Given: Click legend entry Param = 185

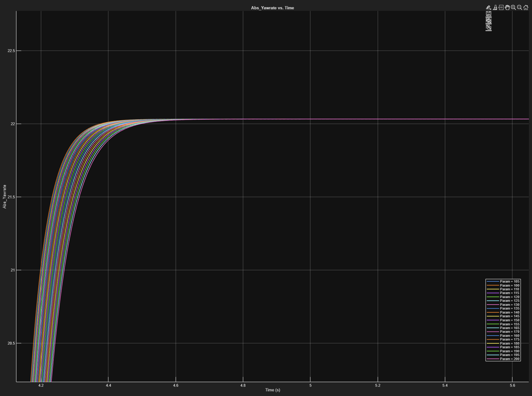Looking at the screenshot, I should pyautogui.click(x=503, y=347).
